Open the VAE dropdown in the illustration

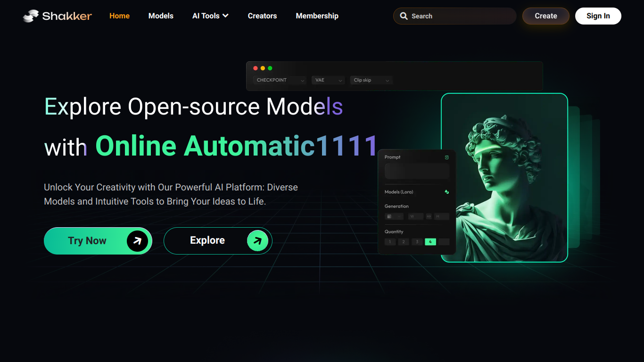click(328, 80)
